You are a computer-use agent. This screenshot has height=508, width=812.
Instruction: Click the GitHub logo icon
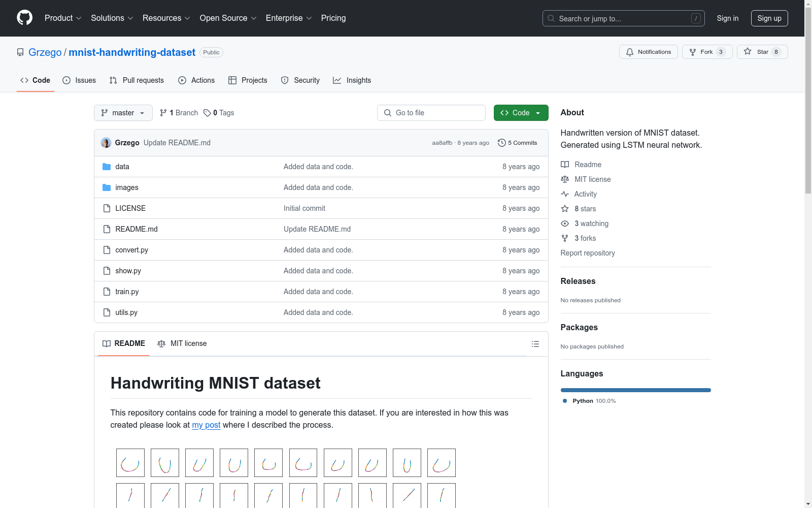(x=24, y=18)
